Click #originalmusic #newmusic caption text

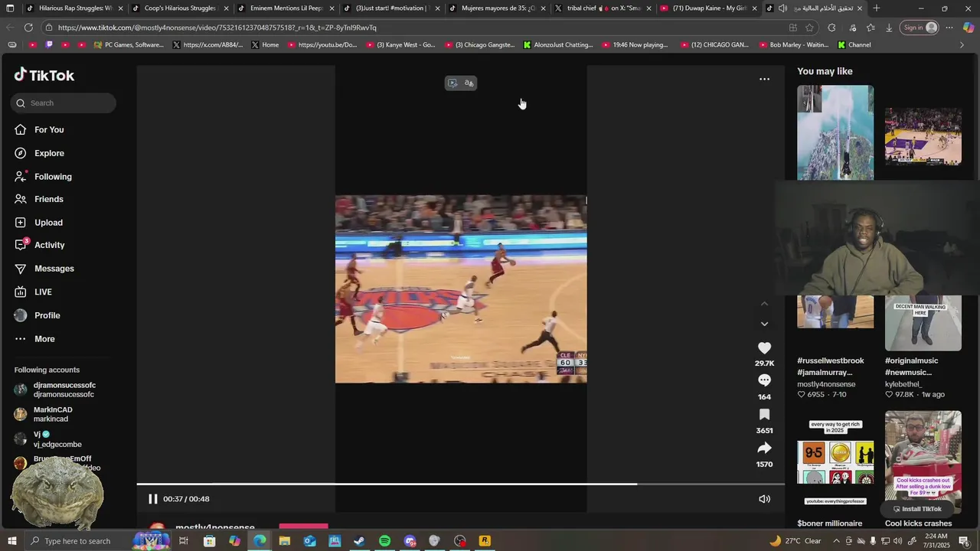point(911,367)
